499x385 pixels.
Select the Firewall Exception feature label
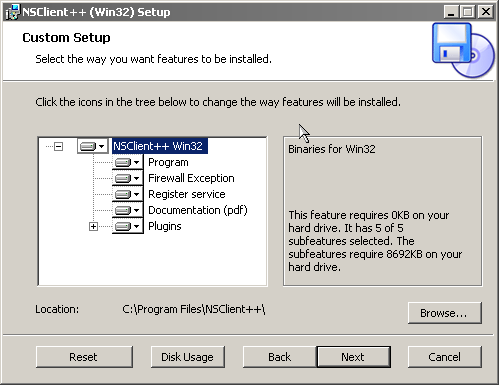coord(191,178)
